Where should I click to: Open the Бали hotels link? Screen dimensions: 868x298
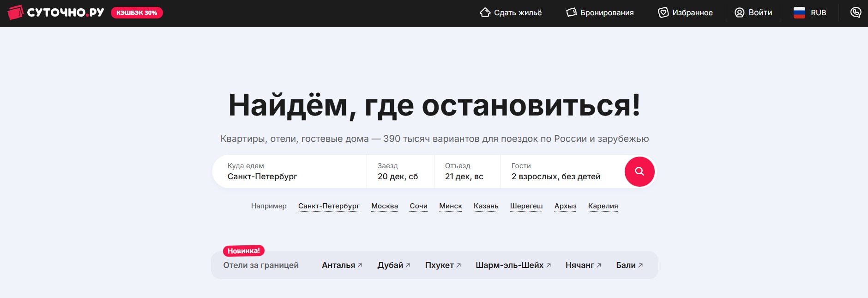pos(630,265)
